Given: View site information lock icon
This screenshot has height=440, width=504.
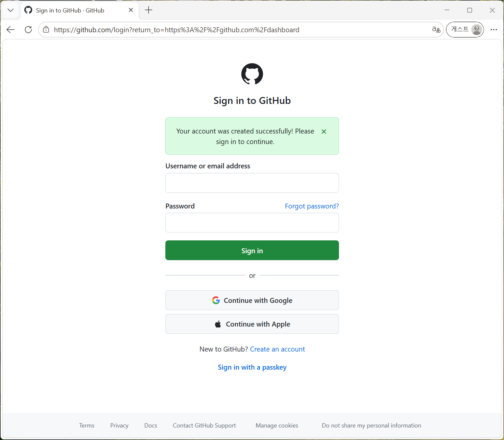Looking at the screenshot, I should (x=46, y=30).
